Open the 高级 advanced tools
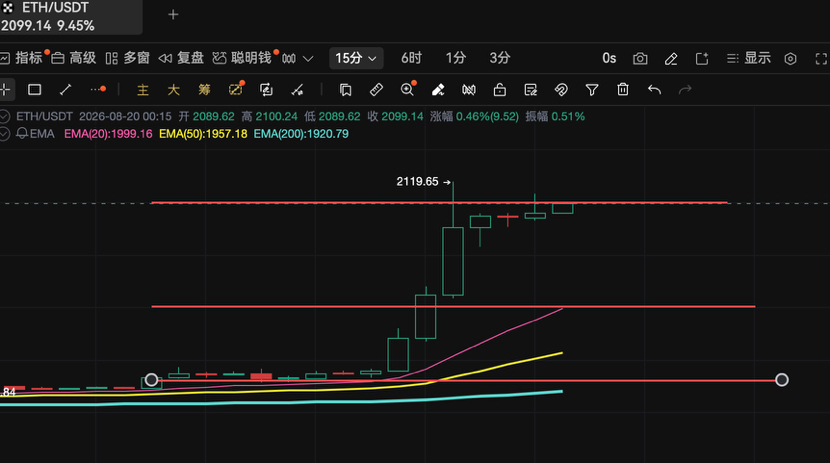This screenshot has width=830, height=463. pyautogui.click(x=74, y=58)
